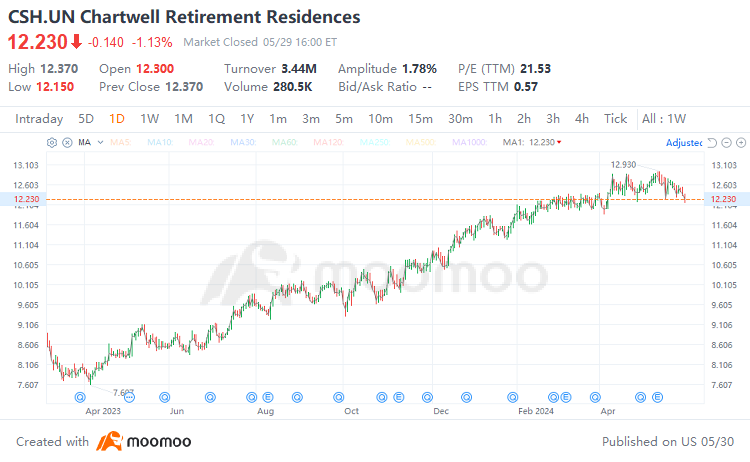The width and height of the screenshot is (750, 462).
Task: Toggle the MA250 moving average line
Action: [375, 143]
